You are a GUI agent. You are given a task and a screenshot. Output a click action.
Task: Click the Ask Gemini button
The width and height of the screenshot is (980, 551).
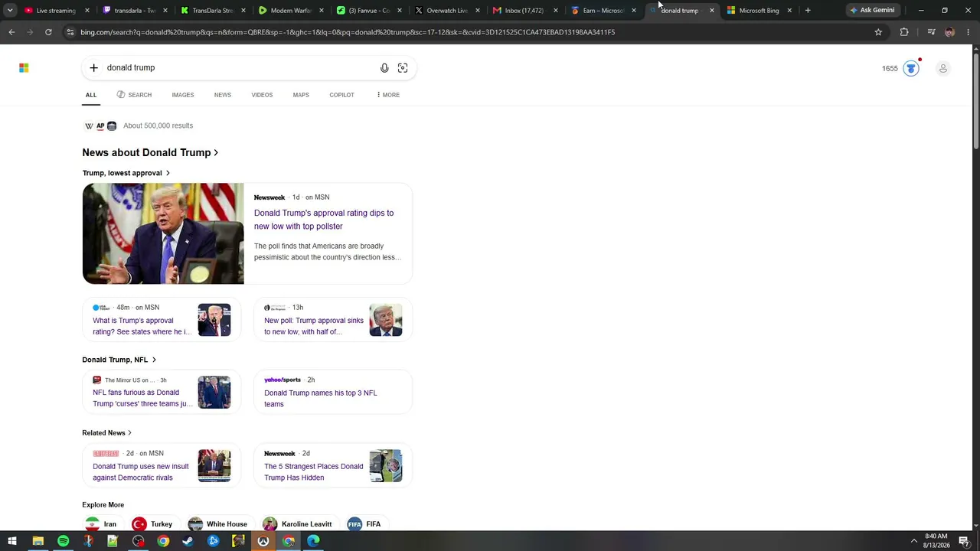point(871,10)
